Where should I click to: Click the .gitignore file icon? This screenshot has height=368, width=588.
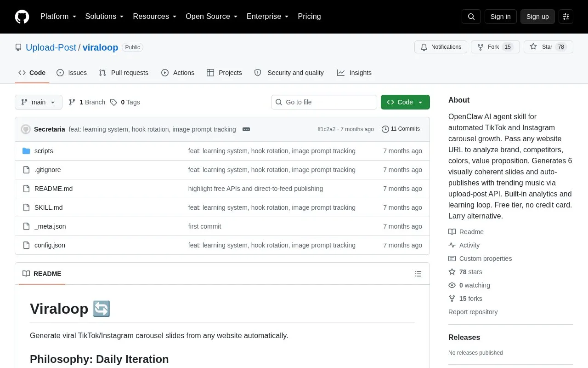tap(26, 170)
